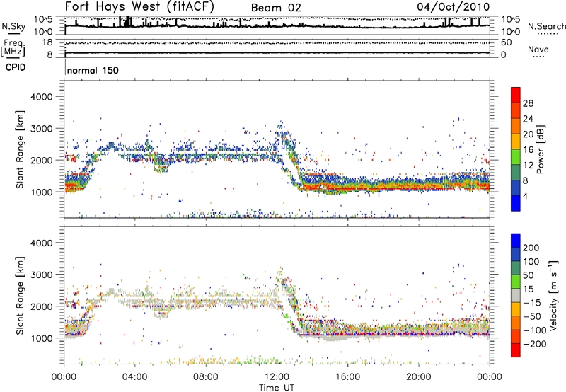This screenshot has height=392, width=566.
Task: Click the bright blue bottom Power colorbar segment
Action: click(516, 203)
